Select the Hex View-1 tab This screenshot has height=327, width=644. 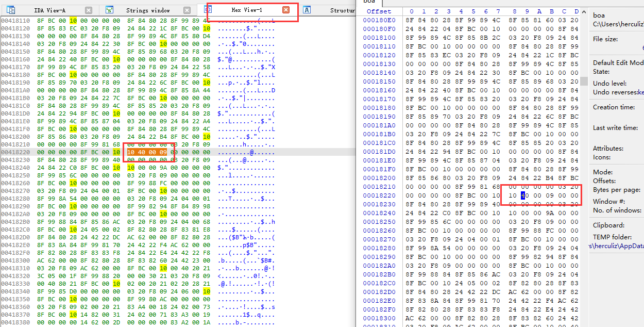pyautogui.click(x=247, y=10)
